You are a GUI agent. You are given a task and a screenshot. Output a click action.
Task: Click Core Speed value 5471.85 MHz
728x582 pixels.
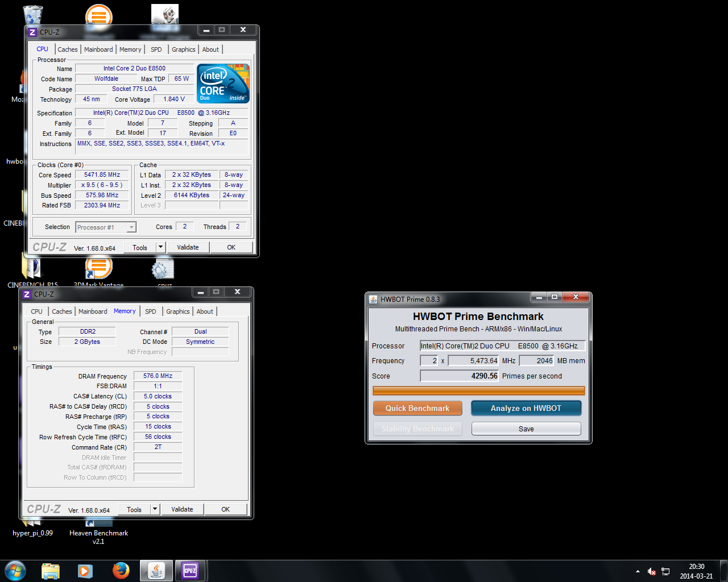(x=102, y=174)
